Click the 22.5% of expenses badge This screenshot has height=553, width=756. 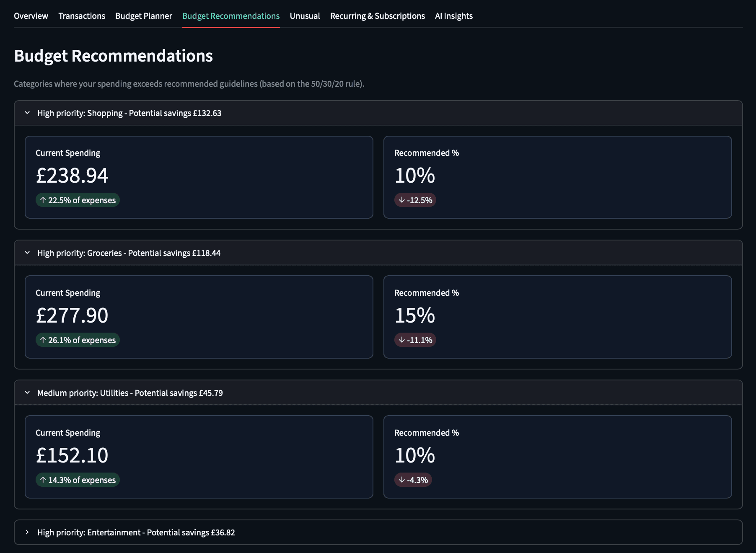78,200
